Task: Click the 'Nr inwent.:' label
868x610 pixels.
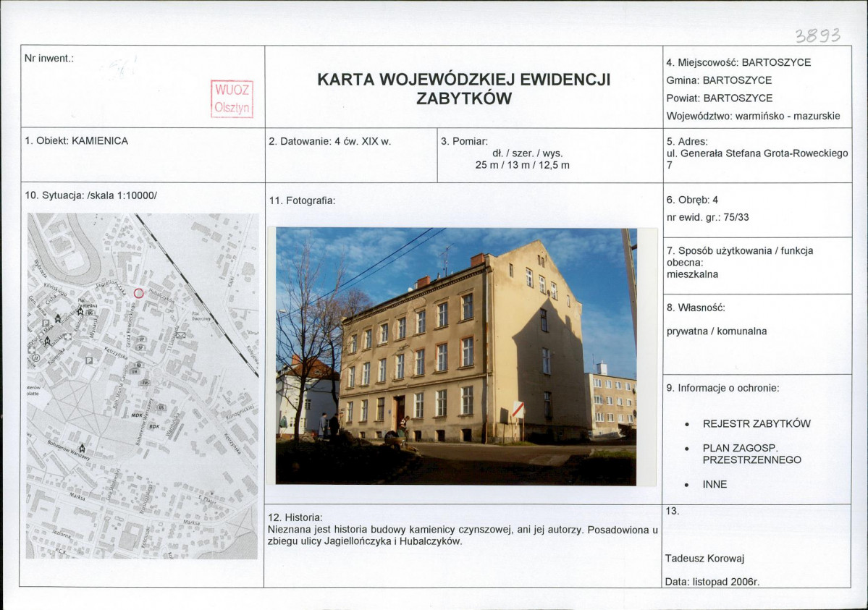Action: pyautogui.click(x=49, y=58)
